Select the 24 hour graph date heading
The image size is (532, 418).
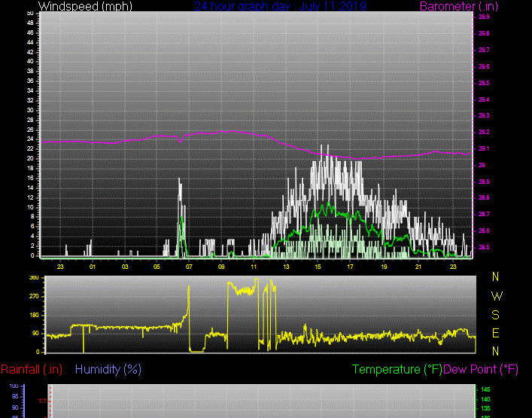point(280,7)
